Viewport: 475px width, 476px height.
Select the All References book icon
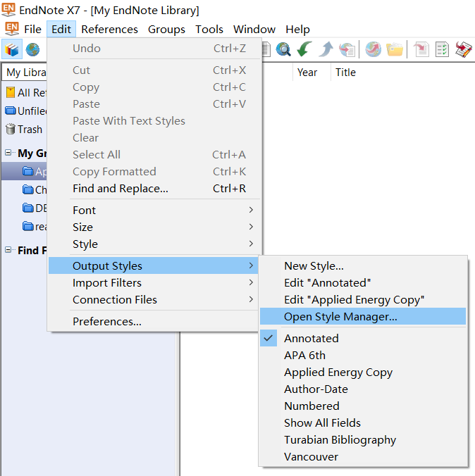coord(11,92)
